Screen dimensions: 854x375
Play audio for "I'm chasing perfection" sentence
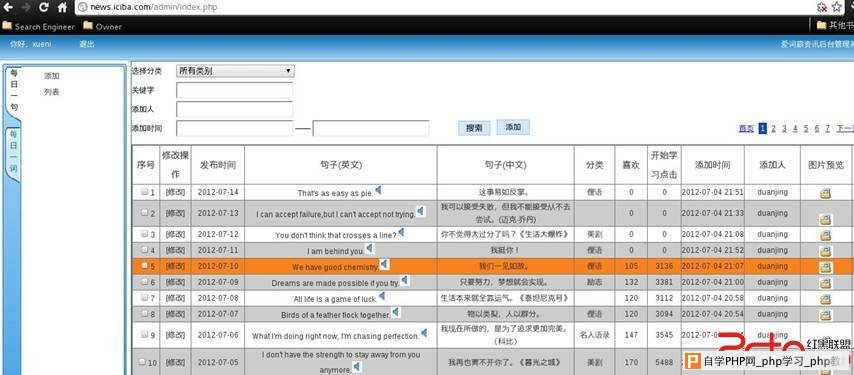click(x=424, y=334)
